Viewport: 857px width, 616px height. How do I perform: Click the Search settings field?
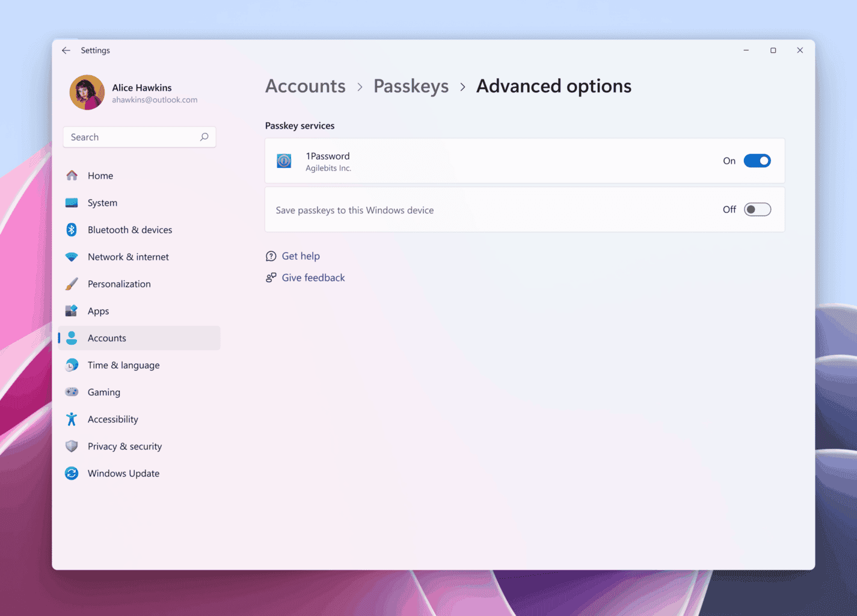pos(140,137)
